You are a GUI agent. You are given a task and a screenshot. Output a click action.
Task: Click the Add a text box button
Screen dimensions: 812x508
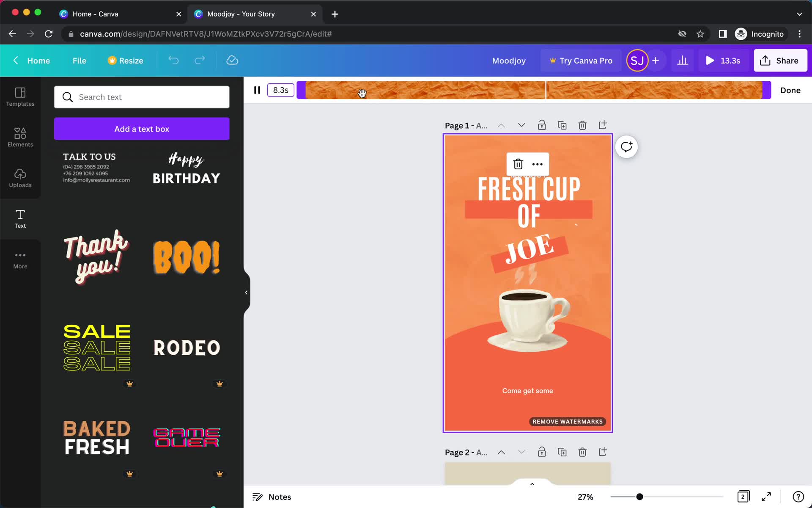coord(142,129)
